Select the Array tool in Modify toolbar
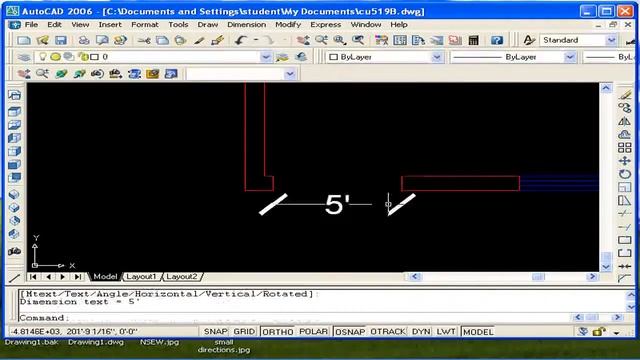 pyautogui.click(x=624, y=148)
